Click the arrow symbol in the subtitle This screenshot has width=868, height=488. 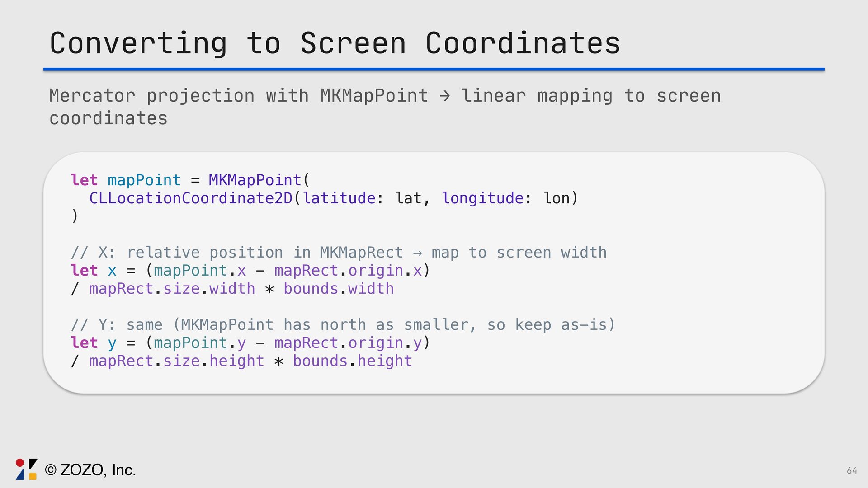(x=445, y=96)
